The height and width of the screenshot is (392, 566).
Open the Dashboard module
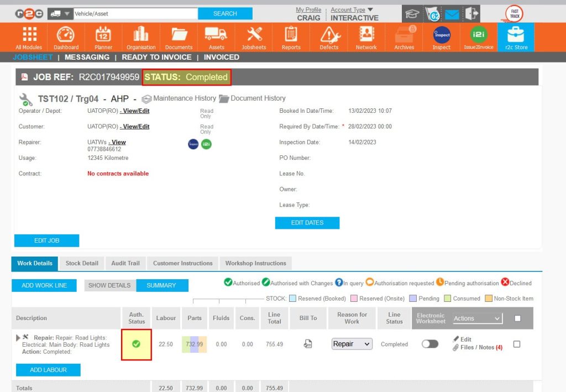(x=66, y=37)
